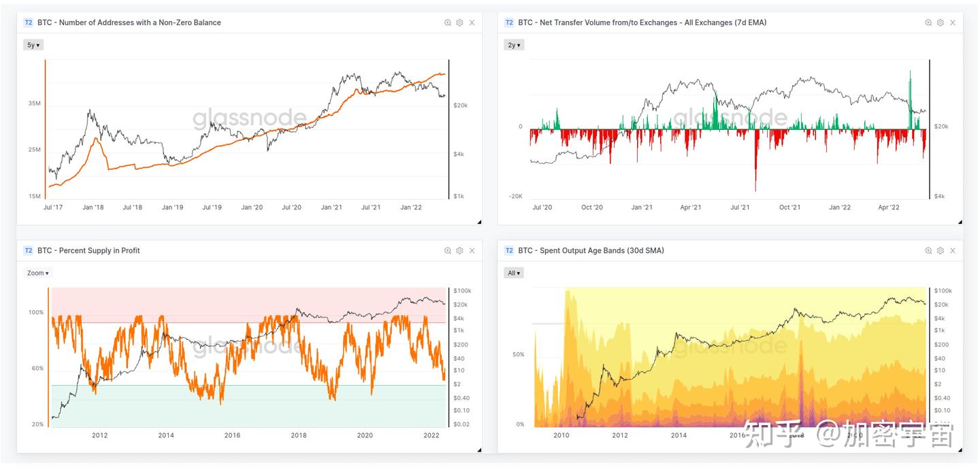Expand the Zoom dropdown on Percent Supply chart
Image resolution: width=980 pixels, height=474 pixels.
click(37, 273)
